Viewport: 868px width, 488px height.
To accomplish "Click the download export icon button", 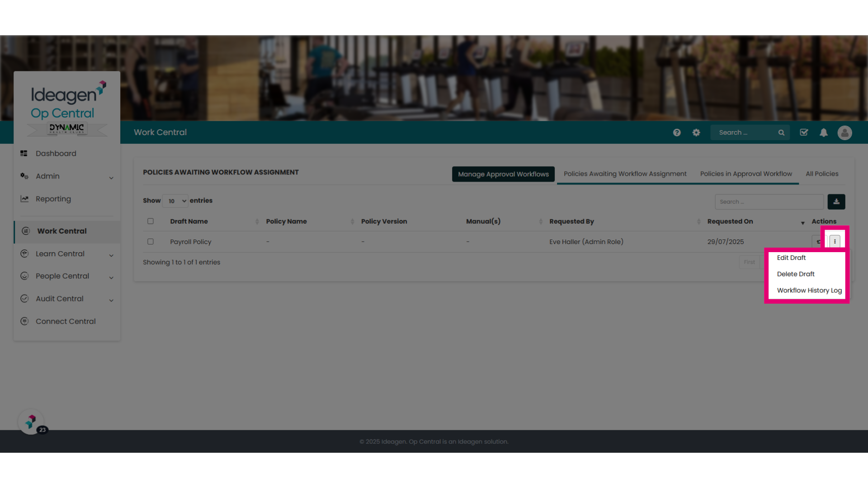I will coord(836,202).
